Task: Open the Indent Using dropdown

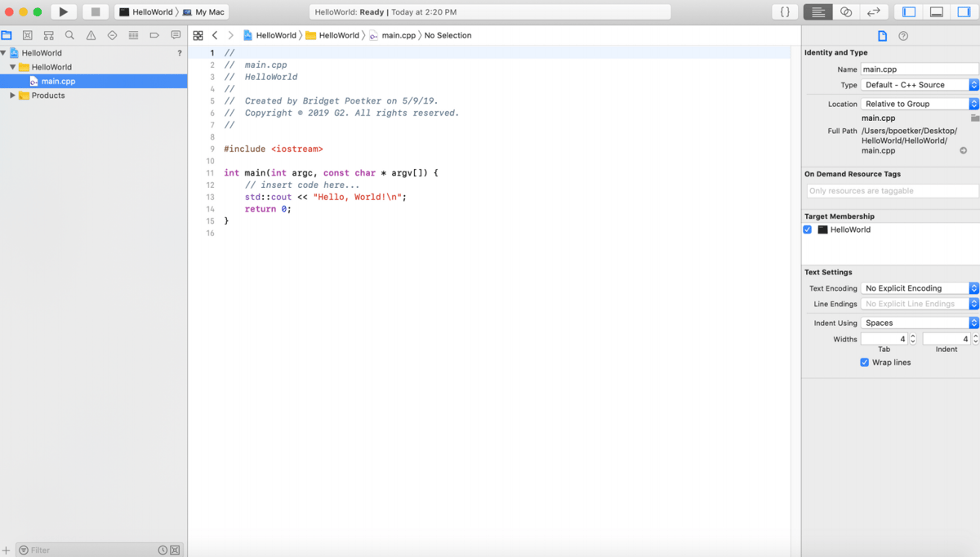Action: point(920,323)
